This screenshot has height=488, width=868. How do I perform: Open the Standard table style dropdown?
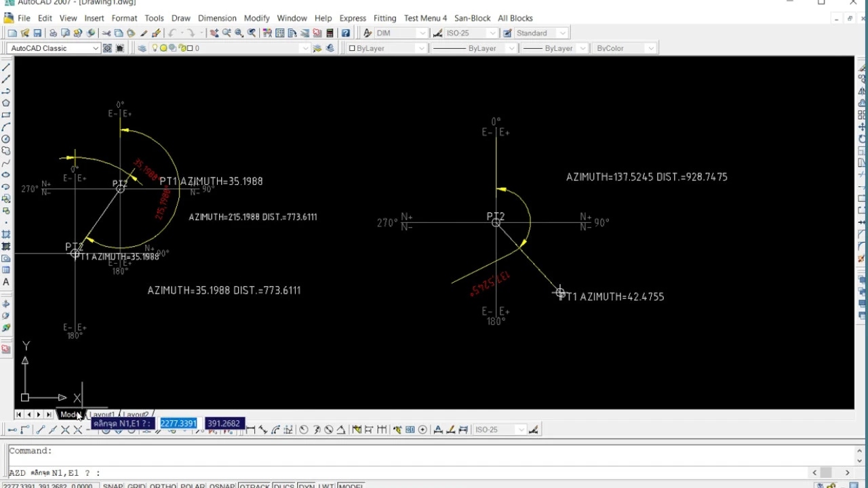point(541,33)
